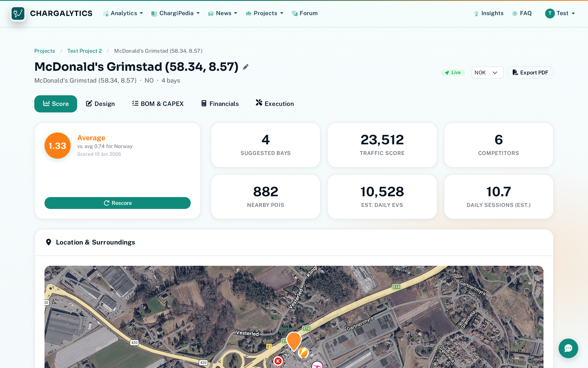
Task: Open the NOK currency selector
Action: click(487, 73)
